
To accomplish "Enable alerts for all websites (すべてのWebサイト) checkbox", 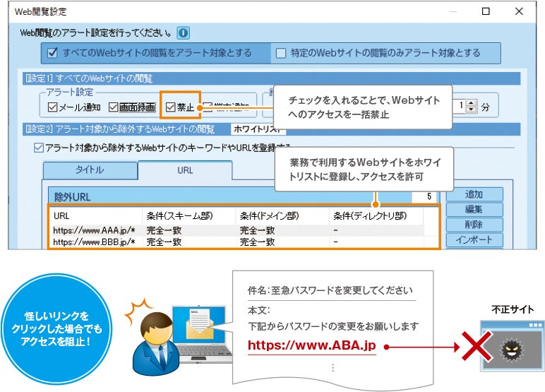I will [x=53, y=53].
